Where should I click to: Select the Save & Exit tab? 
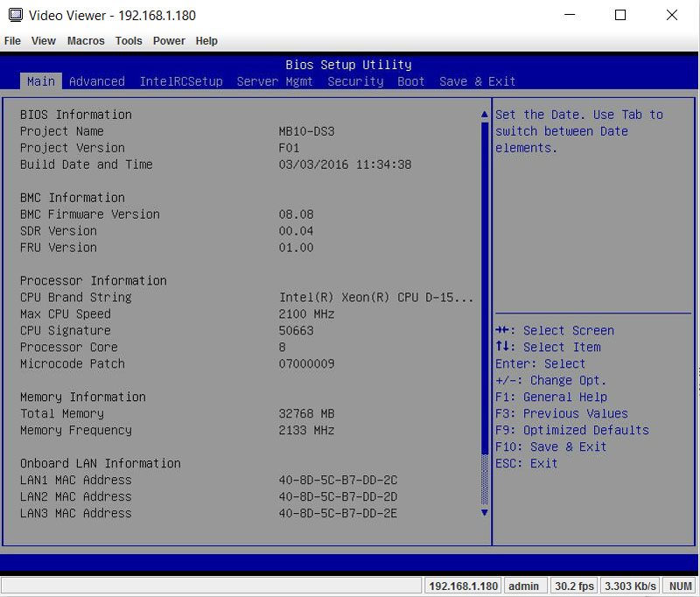477,81
